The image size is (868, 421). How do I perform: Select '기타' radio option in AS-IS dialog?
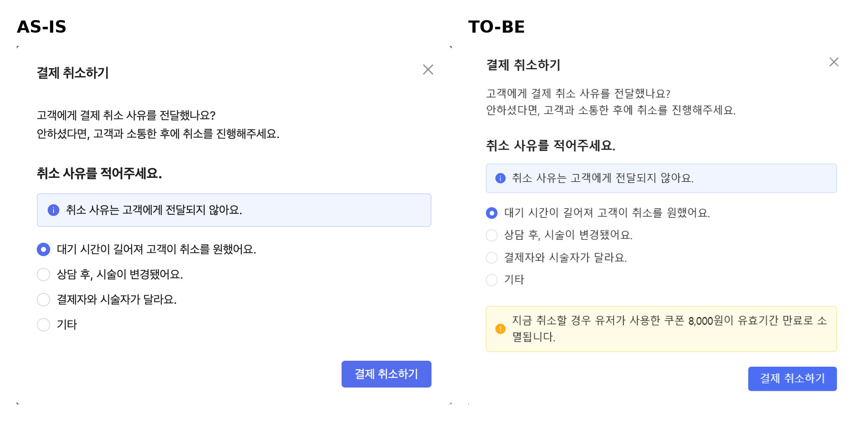coord(43,325)
